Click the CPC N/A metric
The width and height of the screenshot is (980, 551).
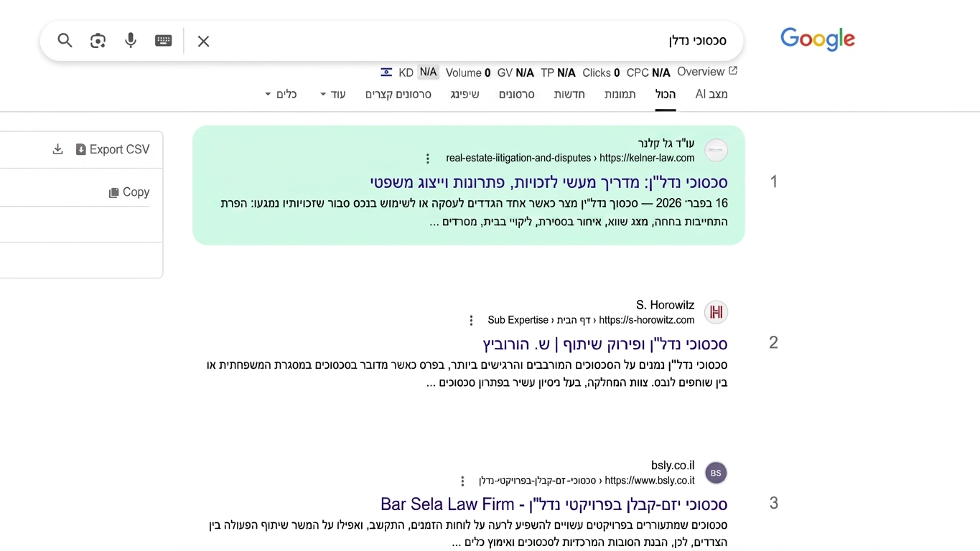click(648, 72)
